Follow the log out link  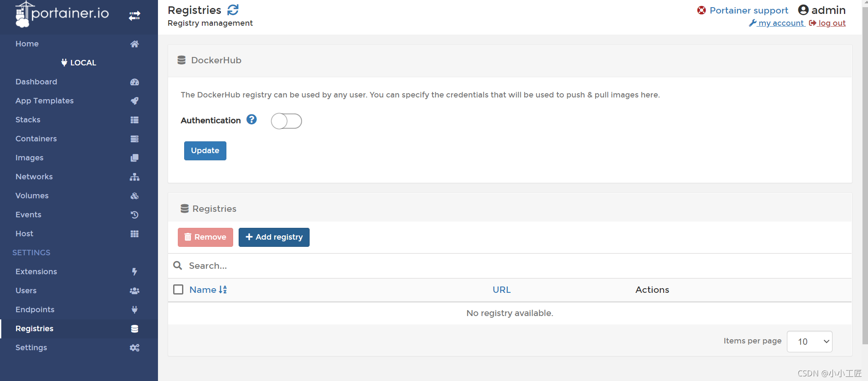coord(831,23)
